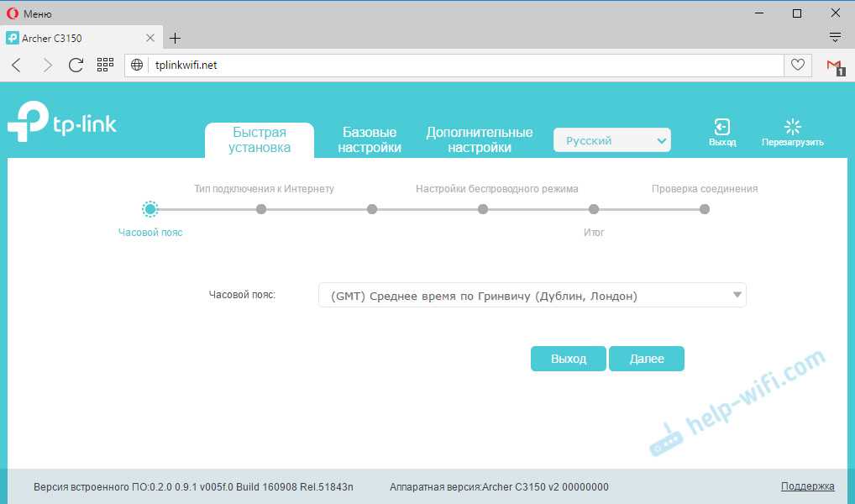855x504 pixels.
Task: Click the Аппаратная версия text
Action: tap(499, 486)
